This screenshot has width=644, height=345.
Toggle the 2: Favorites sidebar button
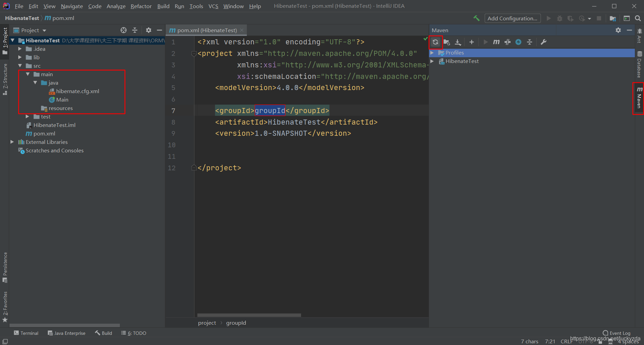pyautogui.click(x=5, y=306)
